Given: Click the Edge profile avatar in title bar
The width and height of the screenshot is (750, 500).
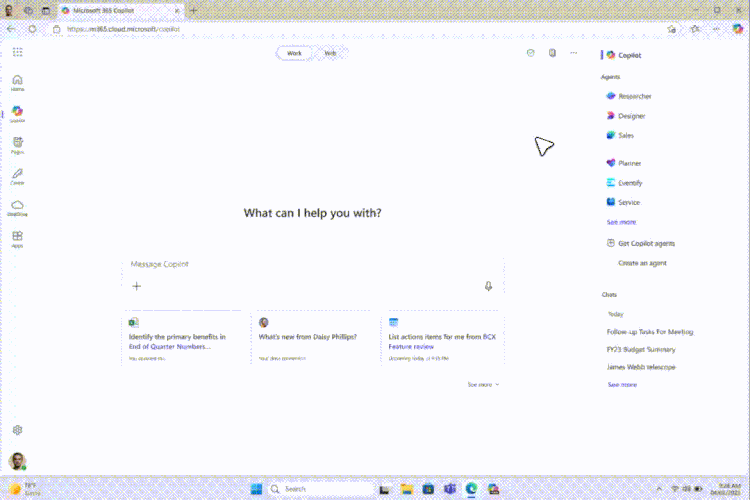Looking at the screenshot, I should click(x=9, y=10).
